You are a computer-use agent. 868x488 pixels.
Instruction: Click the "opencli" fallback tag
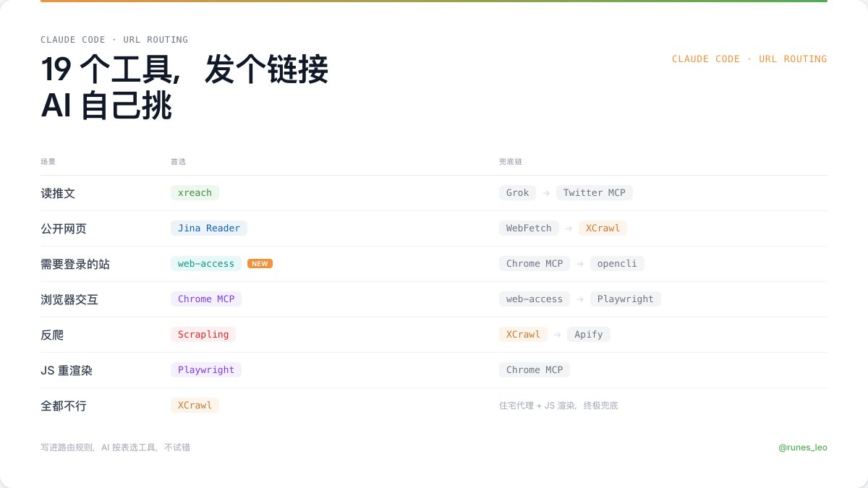617,263
